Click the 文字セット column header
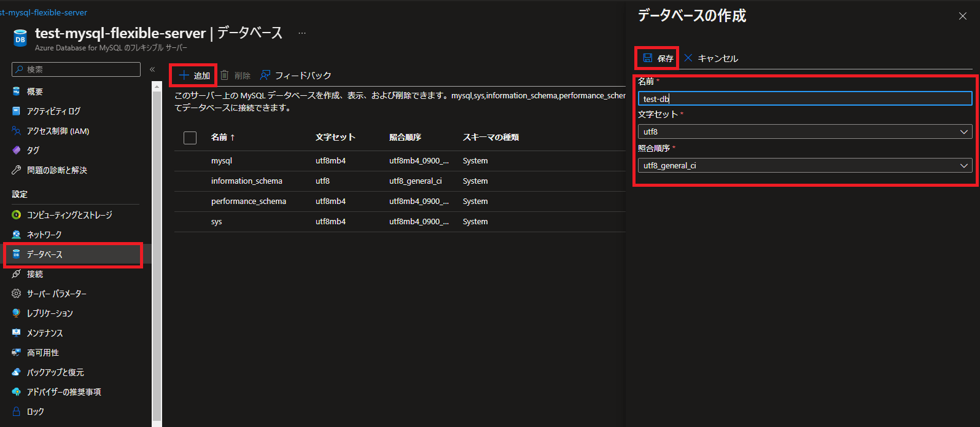The image size is (980, 427). click(335, 137)
